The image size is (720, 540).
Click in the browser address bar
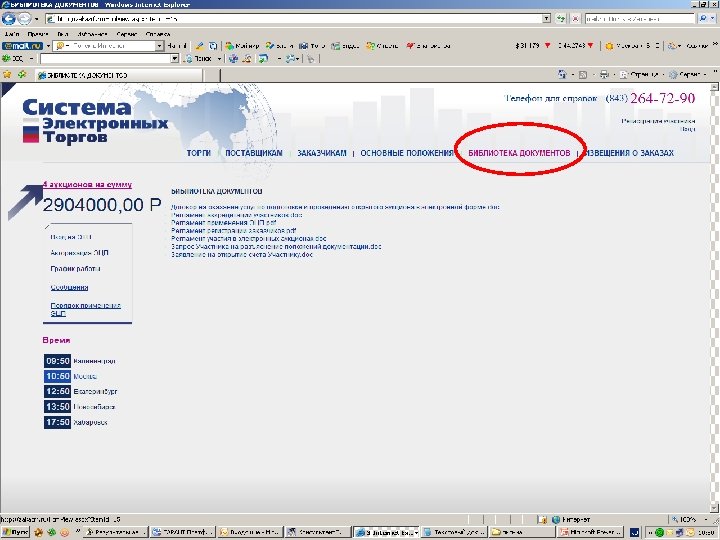[x=294, y=19]
